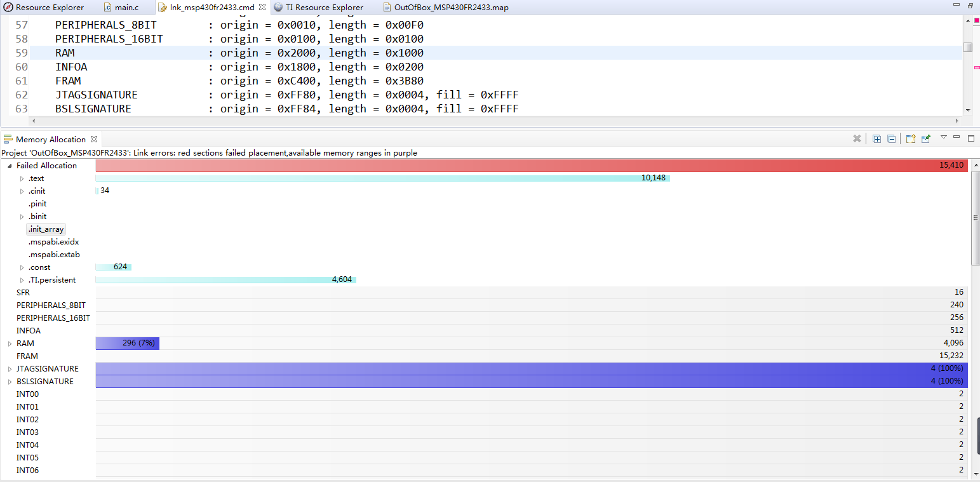Open the Memory Allocation view menu triangle
The width and height of the screenshot is (980, 482).
[944, 137]
